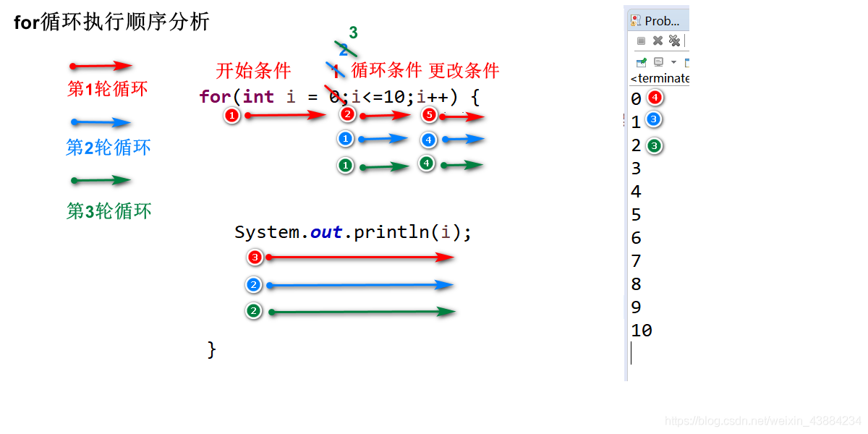Switch to the Problems tab
Image resolution: width=868 pixels, height=434 pixels.
658,21
